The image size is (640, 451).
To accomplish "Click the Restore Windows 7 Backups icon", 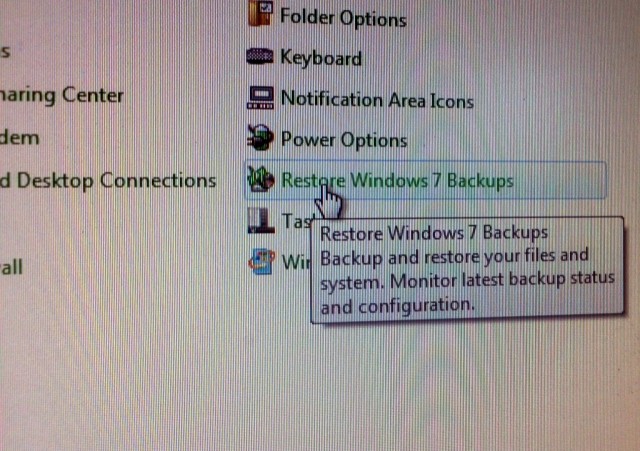I will pyautogui.click(x=260, y=179).
